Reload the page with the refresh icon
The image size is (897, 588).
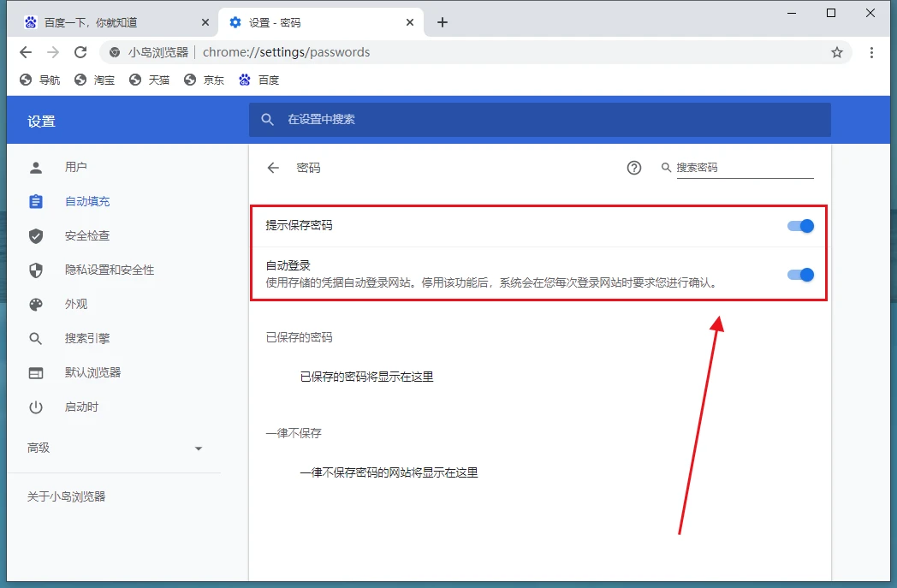(80, 52)
